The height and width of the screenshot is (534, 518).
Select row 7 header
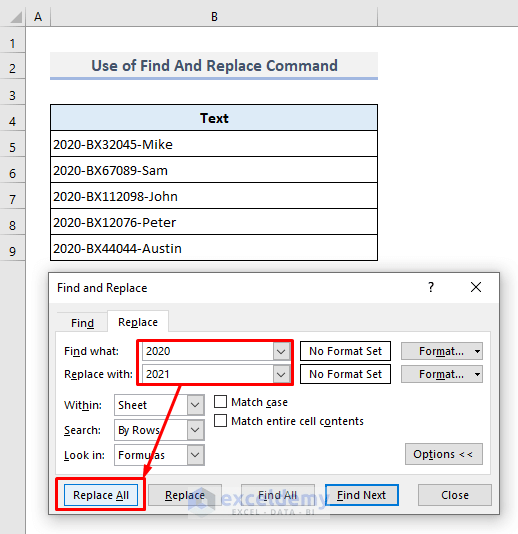[13, 196]
